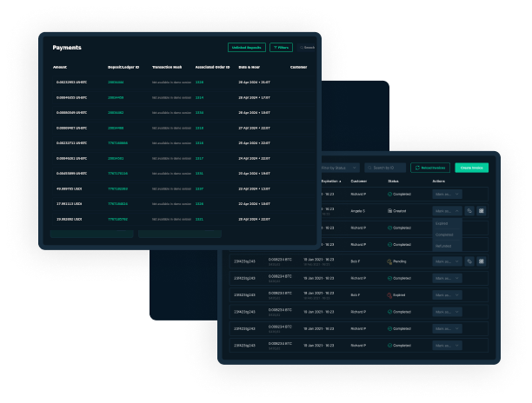Click the Unlinked Deposits button in Payments
The width and height of the screenshot is (532, 403).
click(247, 48)
